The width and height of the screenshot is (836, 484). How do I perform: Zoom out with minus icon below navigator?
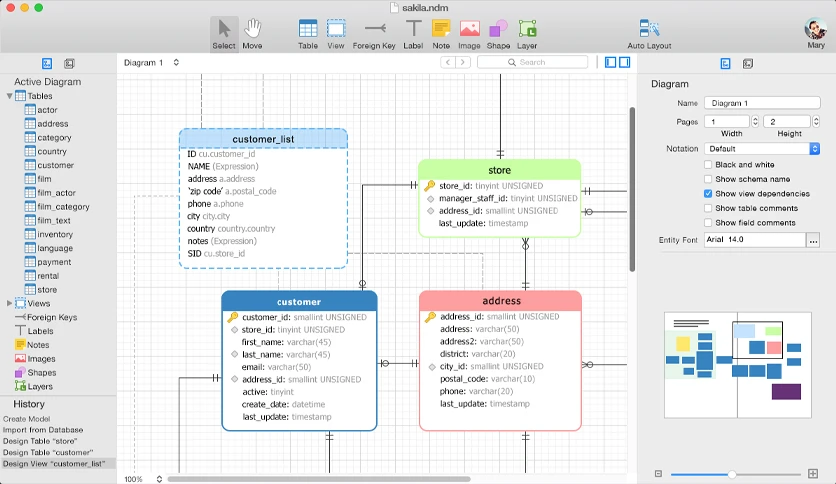[658, 473]
